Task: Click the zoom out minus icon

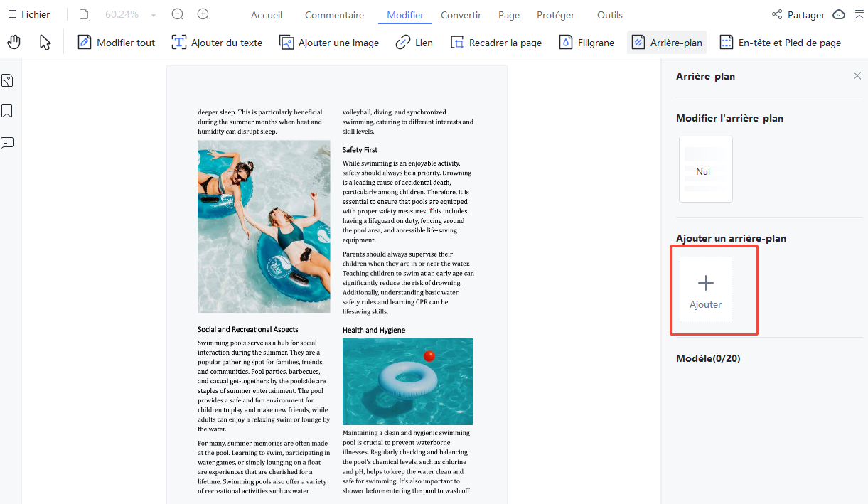Action: click(x=178, y=14)
